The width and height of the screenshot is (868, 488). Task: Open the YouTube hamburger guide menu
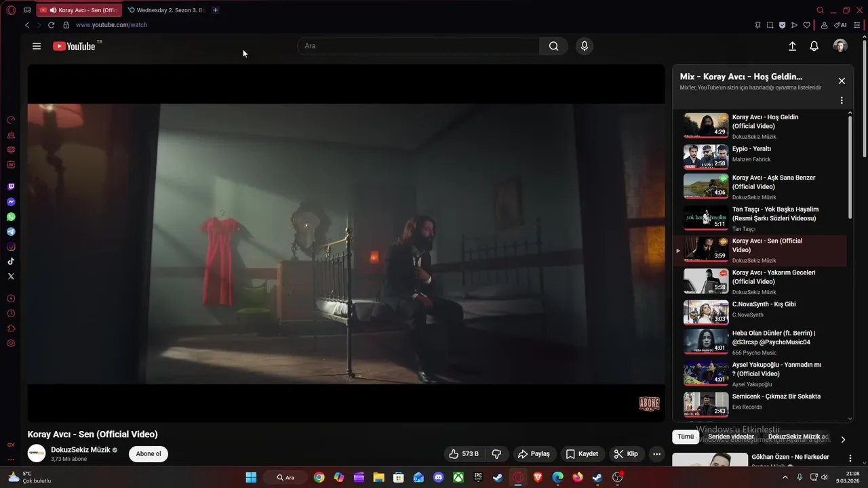point(37,46)
